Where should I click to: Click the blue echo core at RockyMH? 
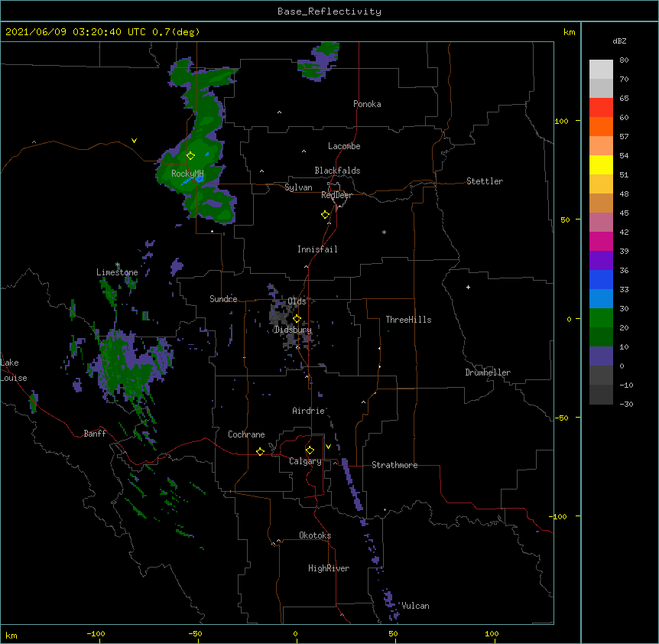tap(199, 179)
